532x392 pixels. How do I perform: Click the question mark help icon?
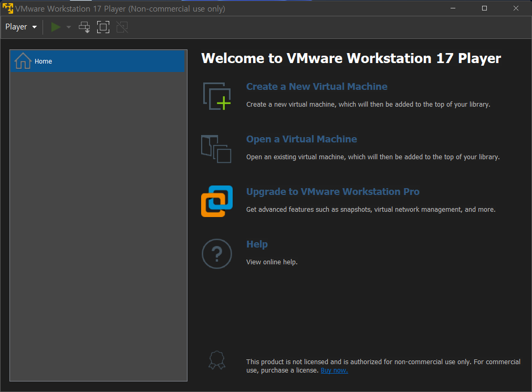(217, 253)
